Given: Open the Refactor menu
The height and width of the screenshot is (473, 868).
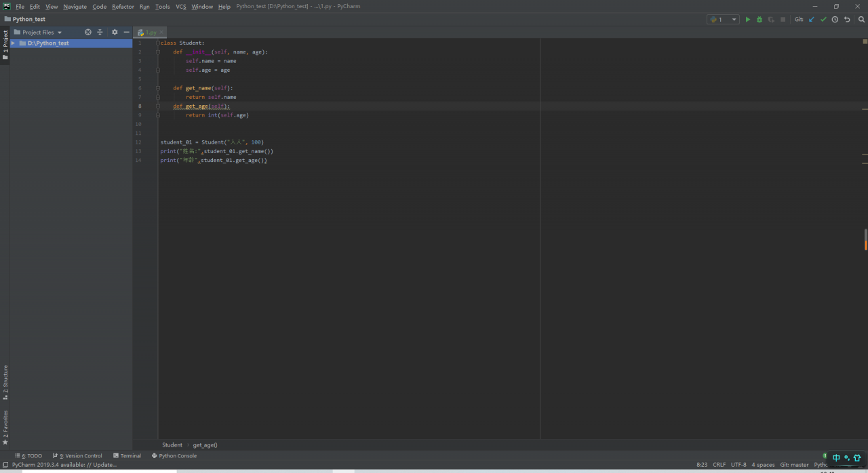Looking at the screenshot, I should coord(123,6).
